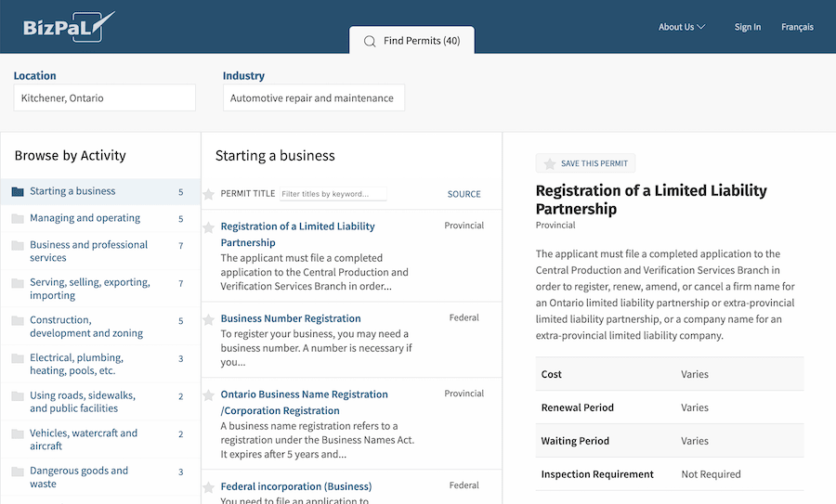This screenshot has height=504, width=836.
Task: Expand the About Us menu
Action: coord(682,27)
